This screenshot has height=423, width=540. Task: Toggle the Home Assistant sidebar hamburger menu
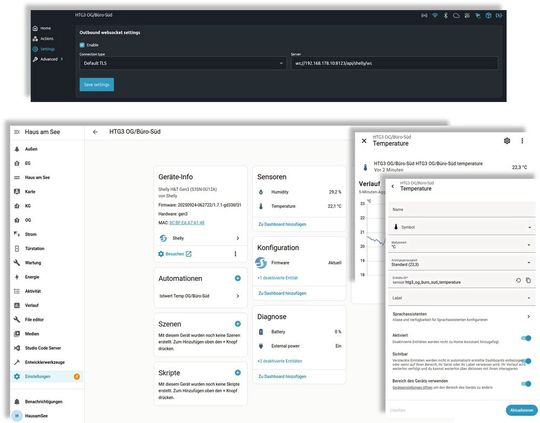click(x=17, y=132)
